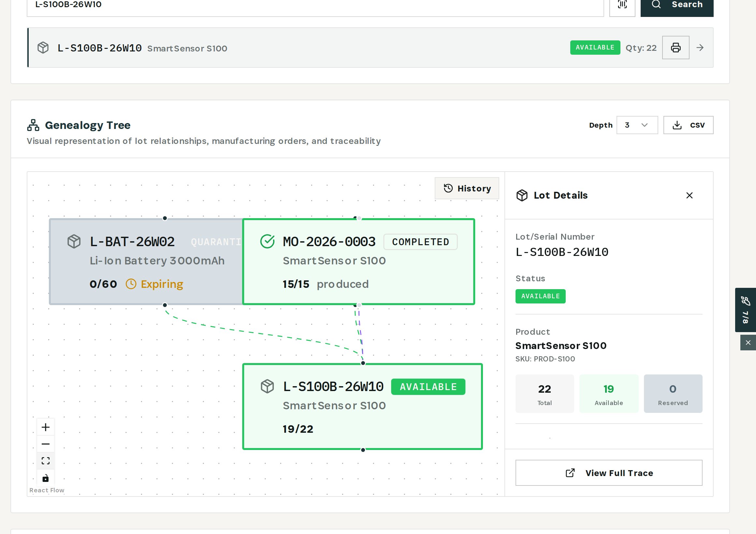Open the History panel

(x=467, y=188)
